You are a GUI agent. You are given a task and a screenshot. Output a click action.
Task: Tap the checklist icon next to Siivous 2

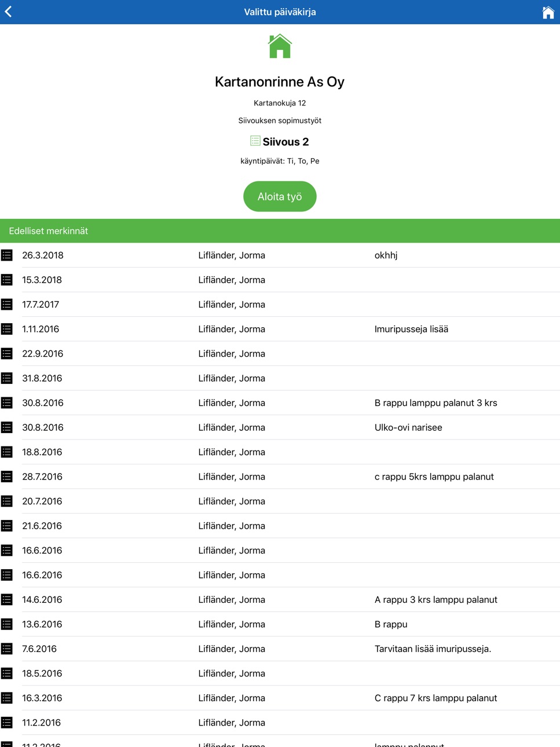pos(255,141)
